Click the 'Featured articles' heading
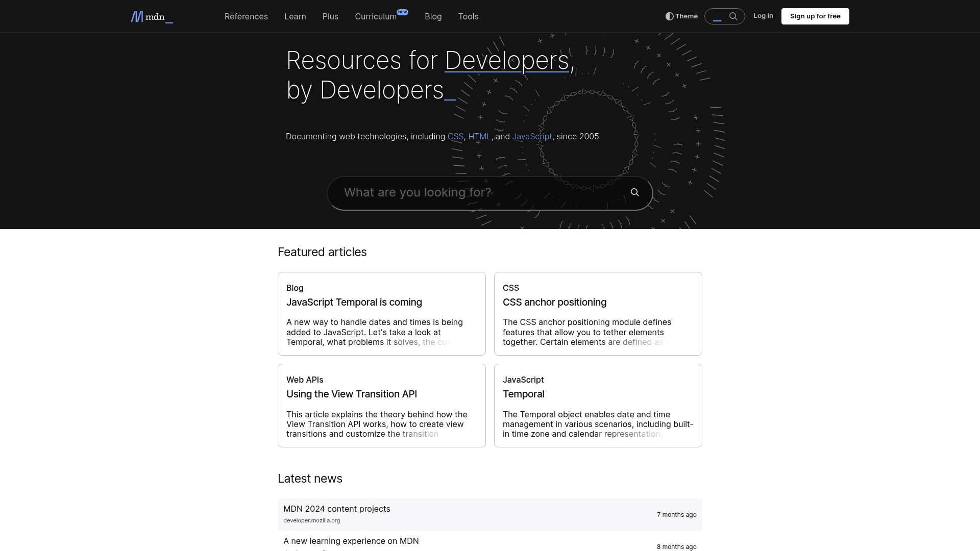 point(322,253)
